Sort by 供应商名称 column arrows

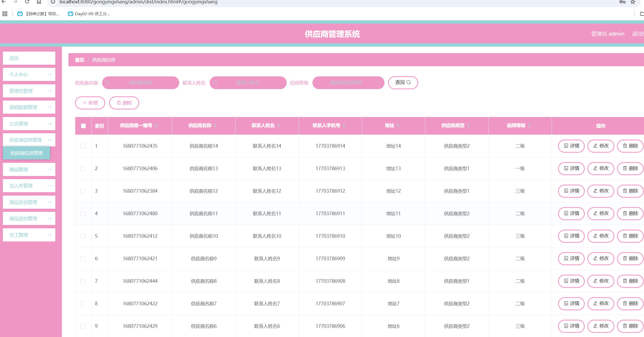pos(215,126)
